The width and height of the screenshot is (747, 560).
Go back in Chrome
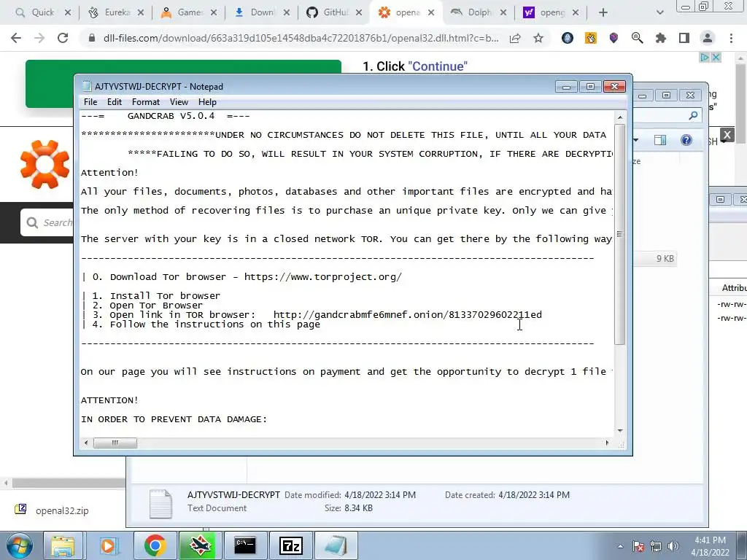[x=16, y=38]
